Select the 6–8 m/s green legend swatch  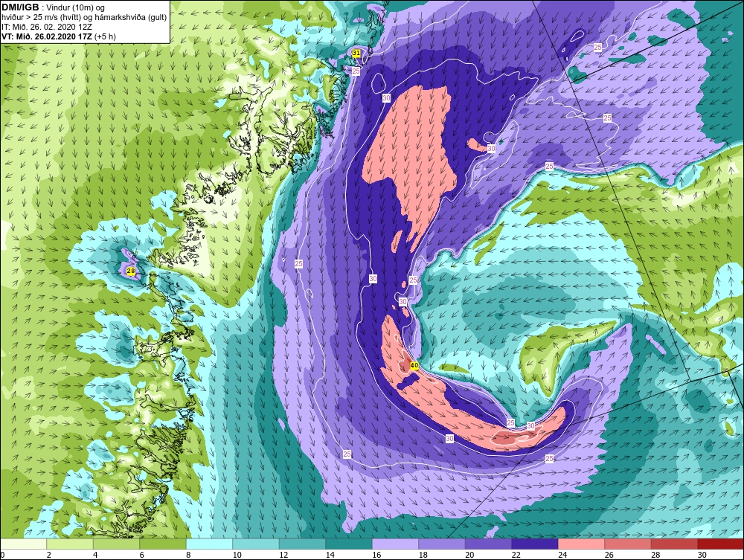coord(163,544)
